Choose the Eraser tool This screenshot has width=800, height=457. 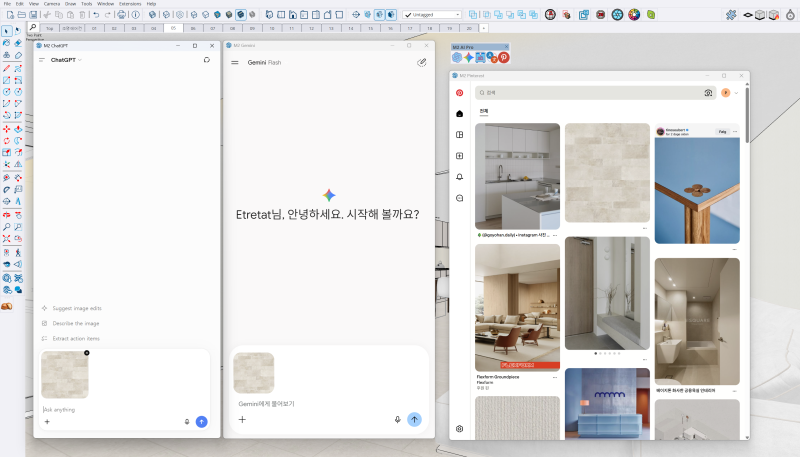point(18,43)
